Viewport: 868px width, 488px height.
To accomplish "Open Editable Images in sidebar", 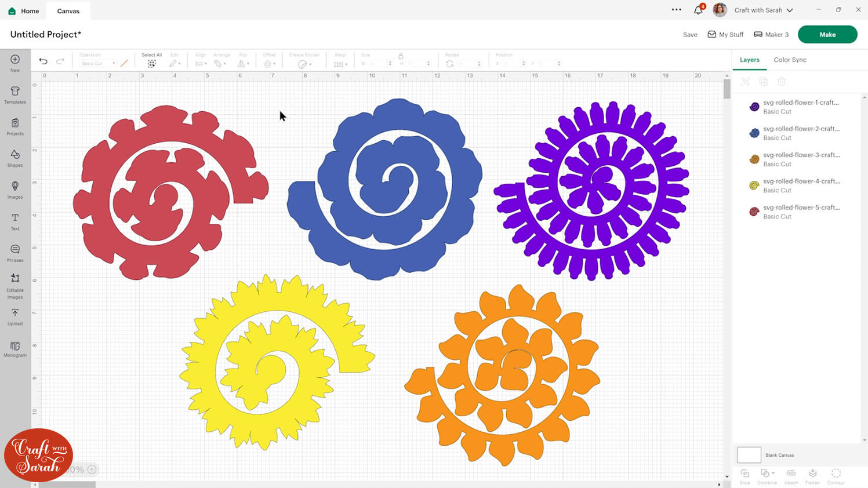I will (15, 286).
